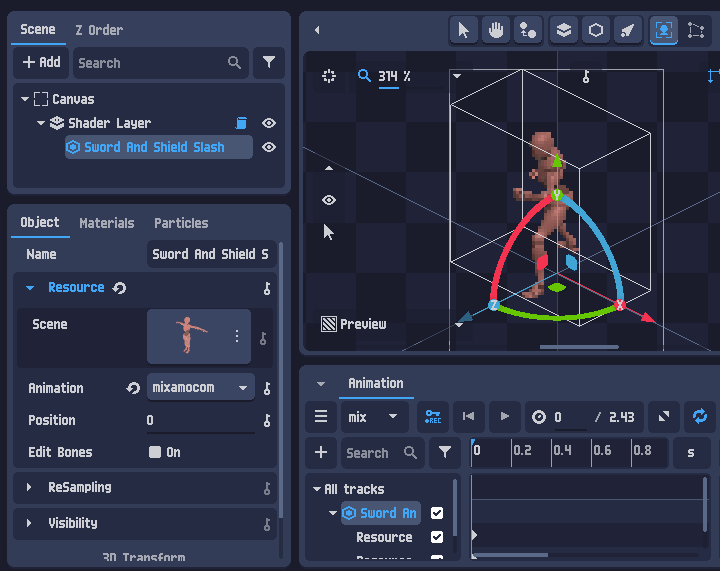The height and width of the screenshot is (571, 720).
Task: Open the mixamocom animation dropdown
Action: (201, 387)
